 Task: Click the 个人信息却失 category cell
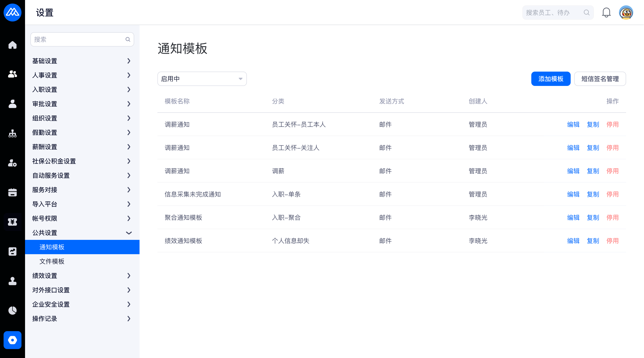coord(290,241)
